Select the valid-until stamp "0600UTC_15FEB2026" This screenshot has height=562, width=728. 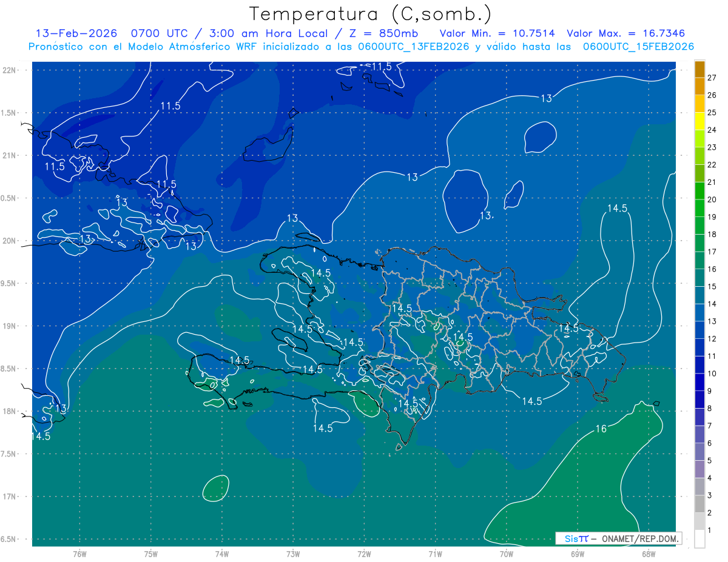(638, 47)
